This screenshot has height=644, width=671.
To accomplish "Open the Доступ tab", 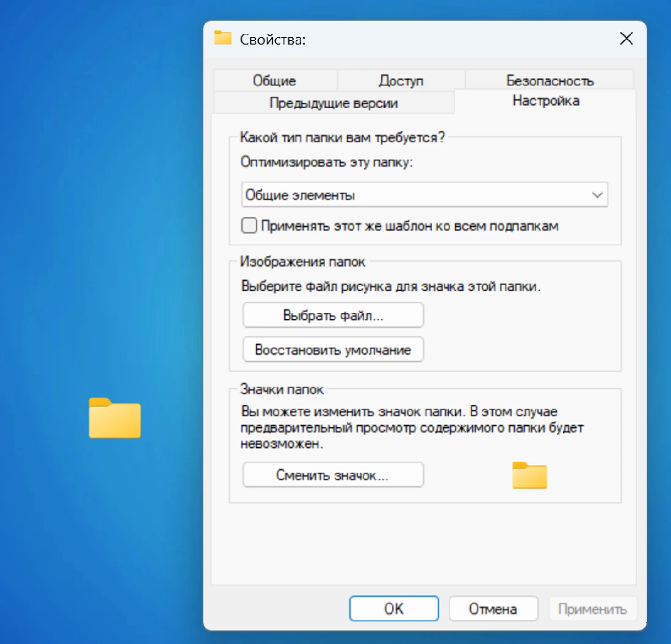I will 401,80.
